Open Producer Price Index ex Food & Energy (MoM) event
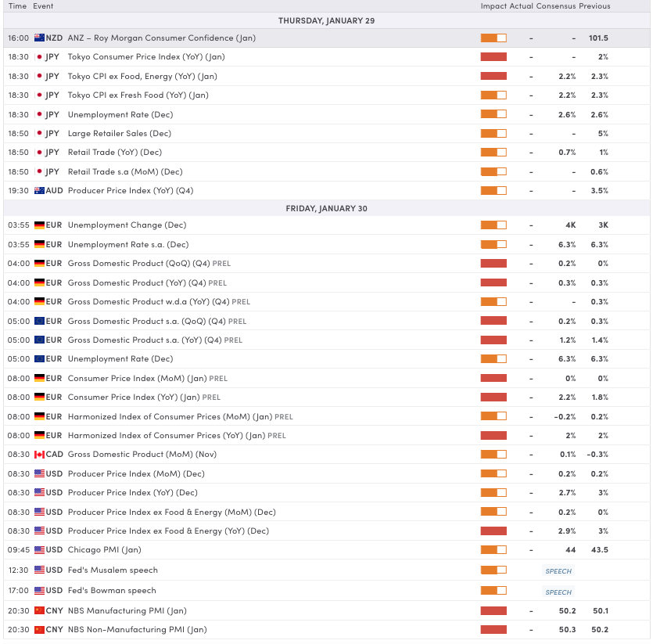This screenshot has height=644, width=653. pos(172,513)
